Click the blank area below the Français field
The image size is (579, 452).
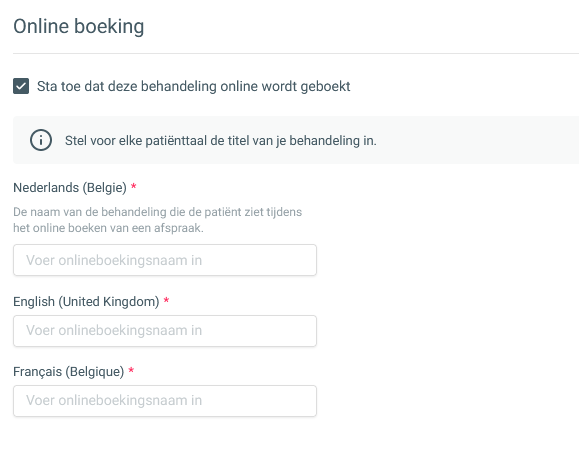pos(165,434)
